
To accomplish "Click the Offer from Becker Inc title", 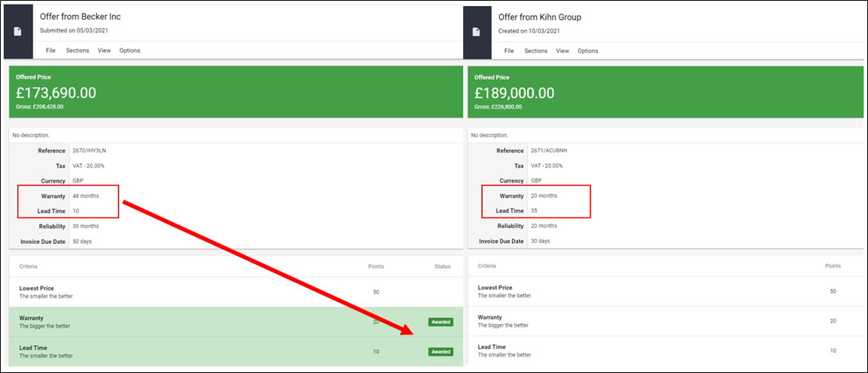I will [x=80, y=17].
